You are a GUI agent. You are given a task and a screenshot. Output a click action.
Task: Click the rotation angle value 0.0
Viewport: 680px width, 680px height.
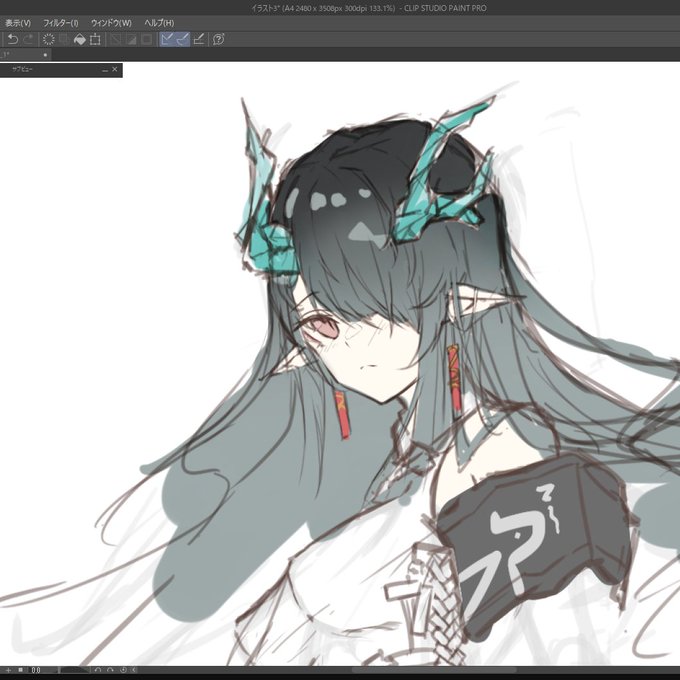point(36,670)
